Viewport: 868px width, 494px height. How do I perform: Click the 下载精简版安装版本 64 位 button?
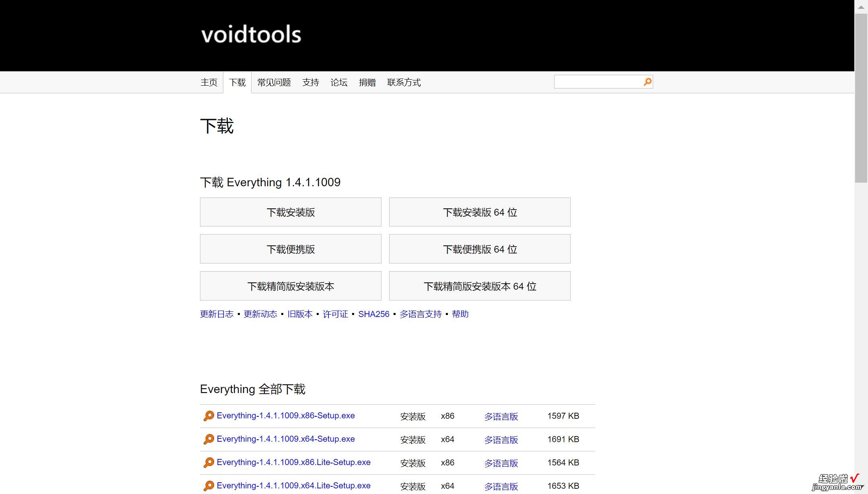[480, 286]
